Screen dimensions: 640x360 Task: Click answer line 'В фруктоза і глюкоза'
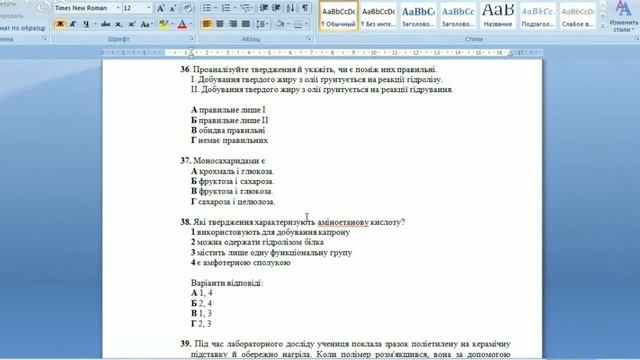pos(232,191)
